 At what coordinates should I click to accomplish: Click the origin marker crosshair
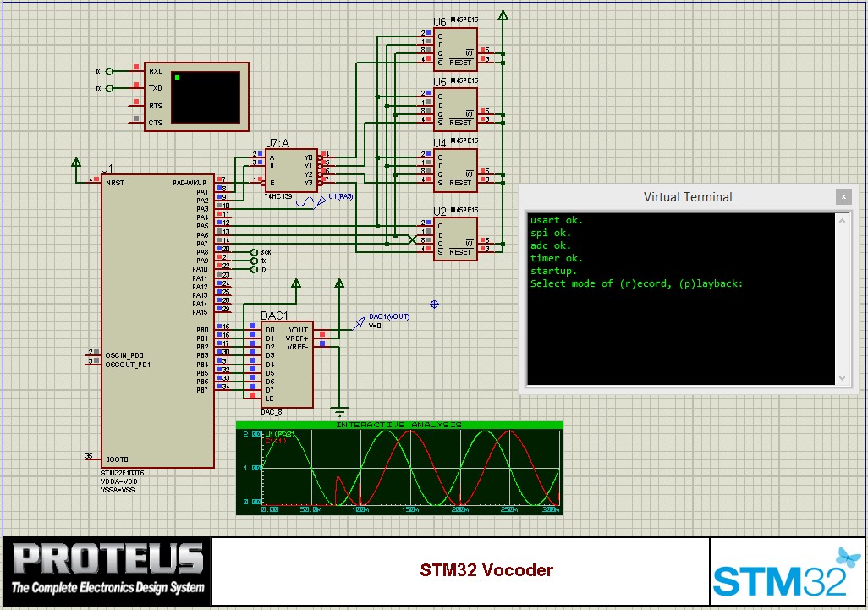[435, 304]
